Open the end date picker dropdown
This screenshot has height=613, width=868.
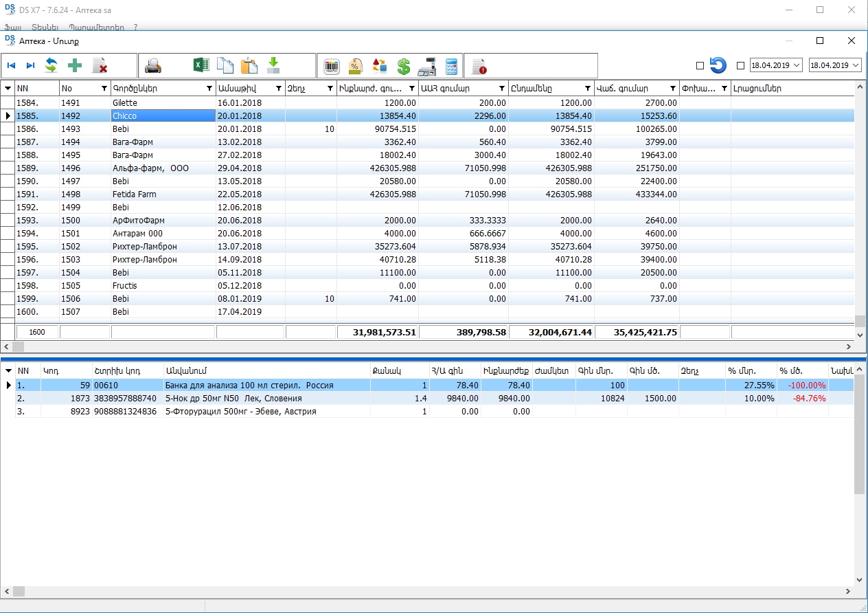click(x=855, y=65)
